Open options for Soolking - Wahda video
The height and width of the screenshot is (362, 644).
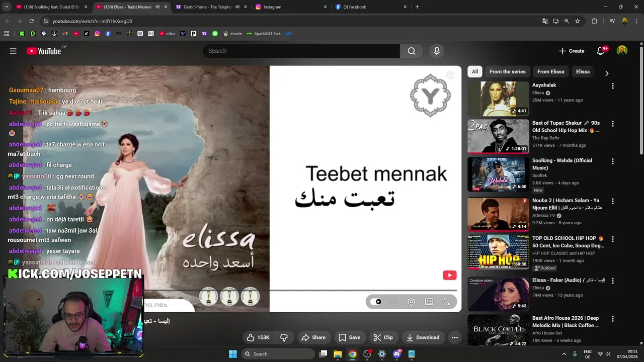coord(612,161)
